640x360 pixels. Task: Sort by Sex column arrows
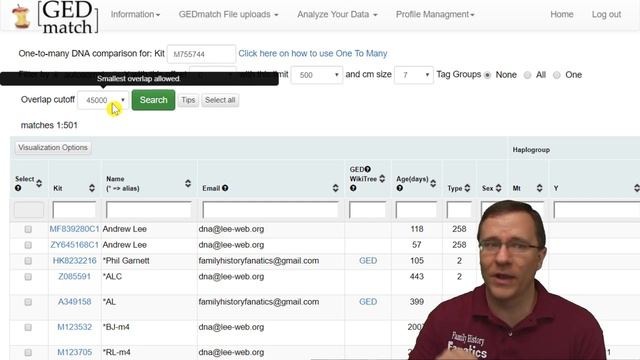pyautogui.click(x=498, y=188)
